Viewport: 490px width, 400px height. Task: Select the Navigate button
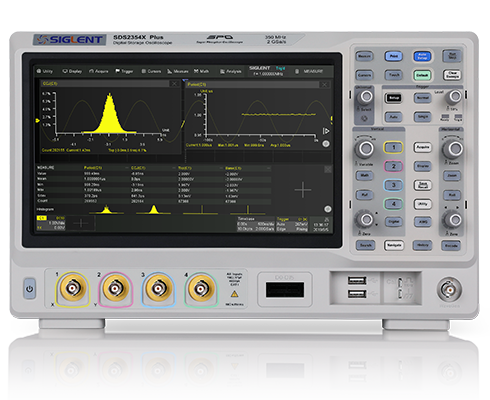394,245
